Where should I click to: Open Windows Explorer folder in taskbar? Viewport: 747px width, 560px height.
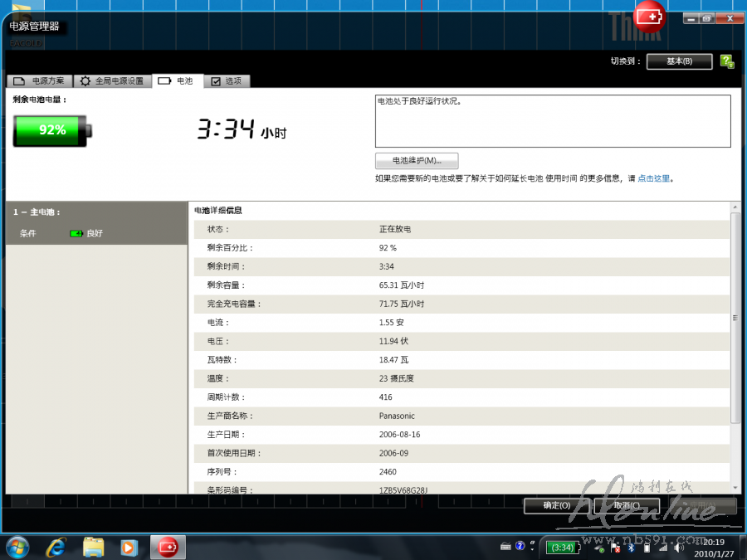pyautogui.click(x=94, y=547)
